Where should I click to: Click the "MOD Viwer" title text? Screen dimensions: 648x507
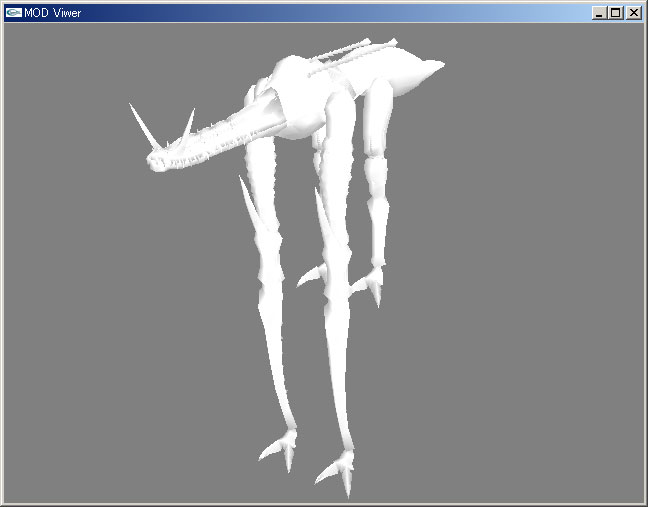click(x=52, y=13)
